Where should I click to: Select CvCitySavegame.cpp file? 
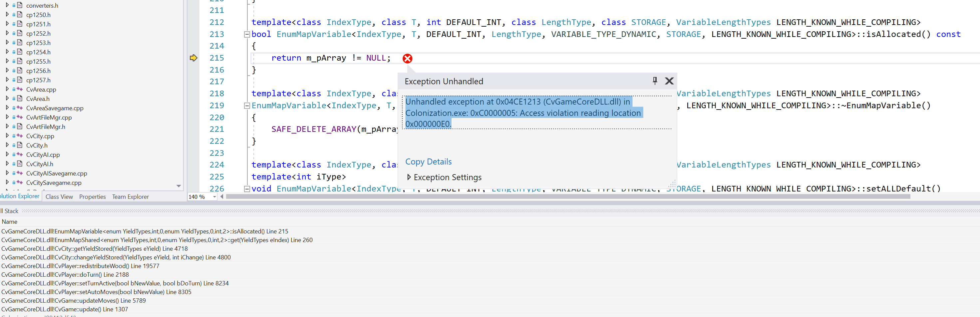tap(54, 183)
